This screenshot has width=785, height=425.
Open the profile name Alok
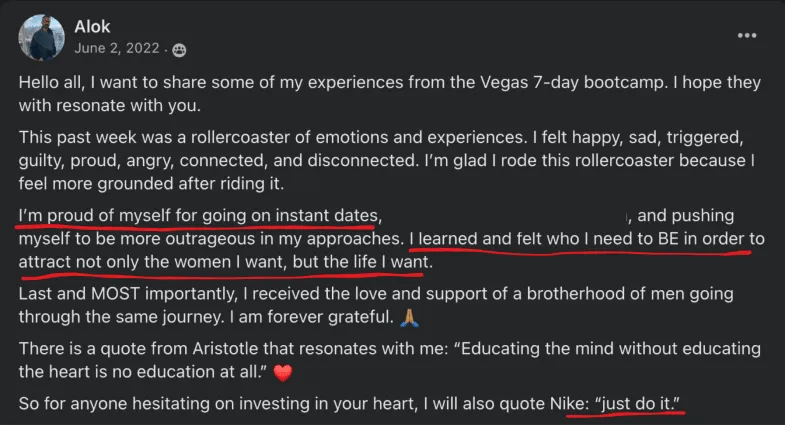click(92, 27)
